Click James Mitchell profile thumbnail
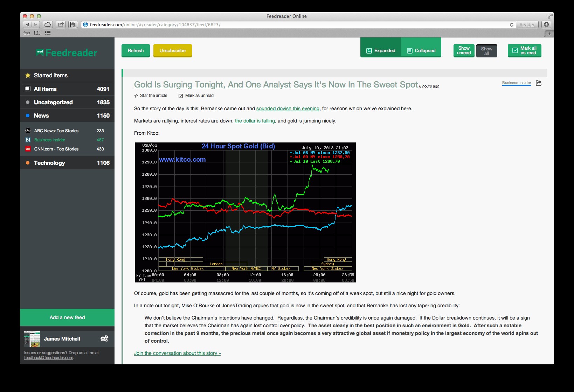 [32, 339]
